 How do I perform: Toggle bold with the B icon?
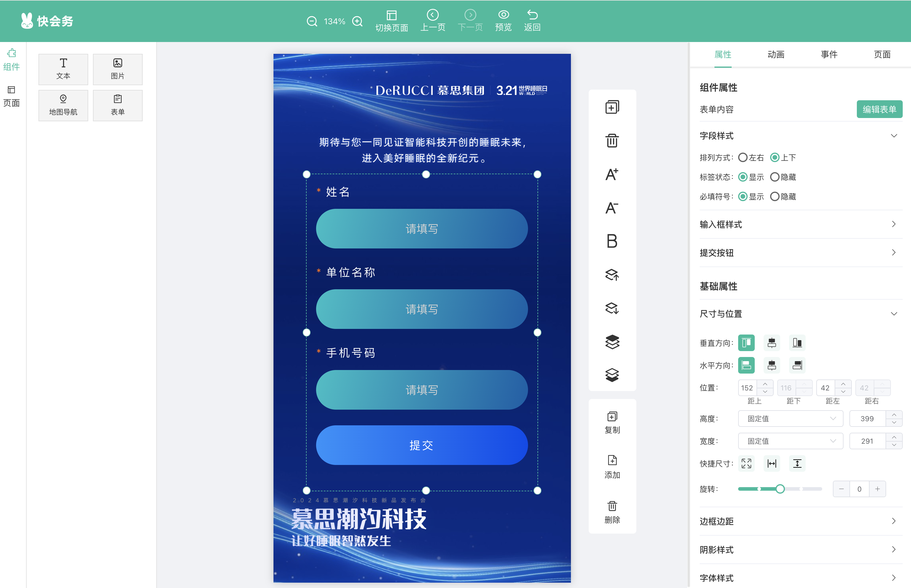click(x=612, y=241)
